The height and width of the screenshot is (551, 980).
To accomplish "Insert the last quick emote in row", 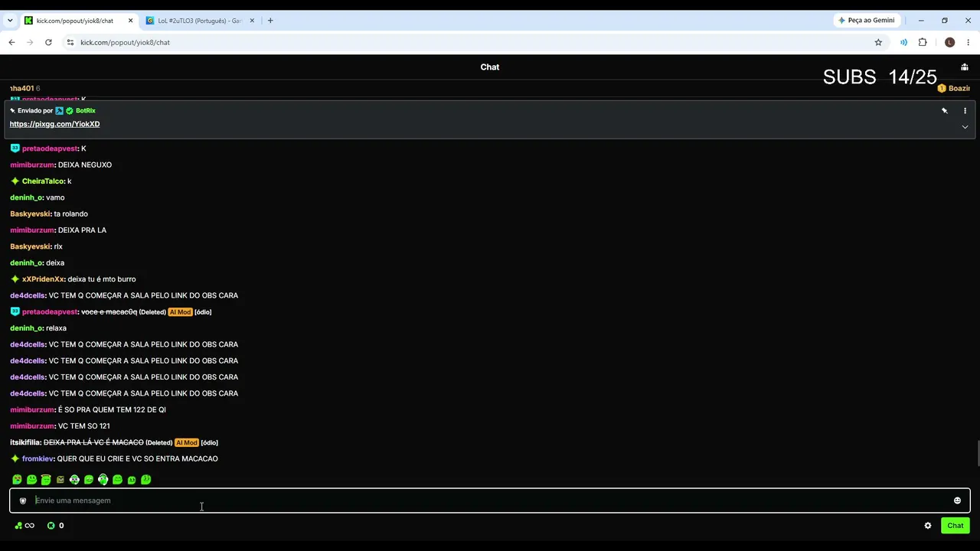I will point(146,480).
